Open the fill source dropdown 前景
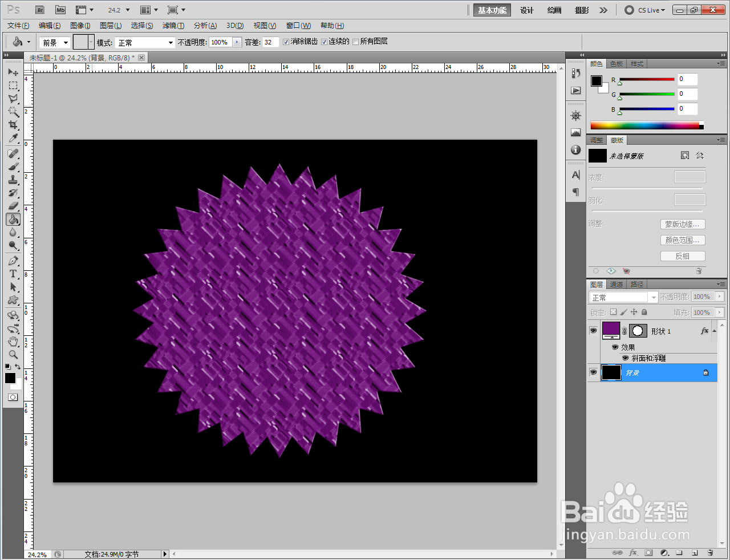 point(55,42)
